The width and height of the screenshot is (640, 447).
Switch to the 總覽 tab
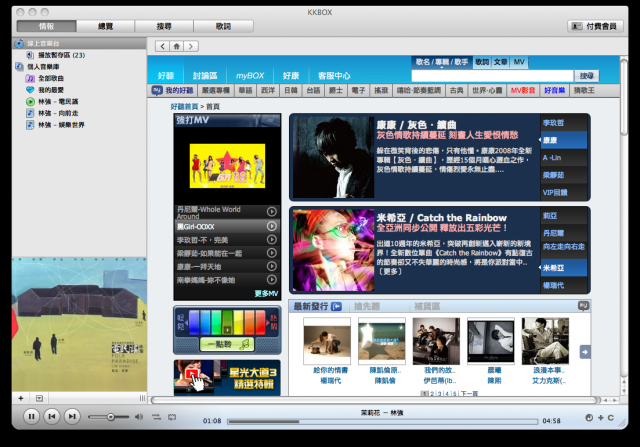point(105,26)
